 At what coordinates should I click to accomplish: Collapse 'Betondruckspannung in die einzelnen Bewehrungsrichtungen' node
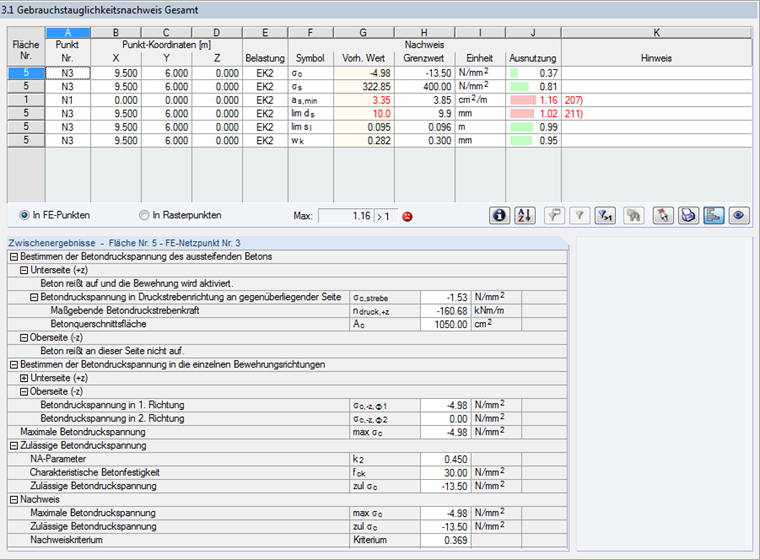[x=14, y=365]
